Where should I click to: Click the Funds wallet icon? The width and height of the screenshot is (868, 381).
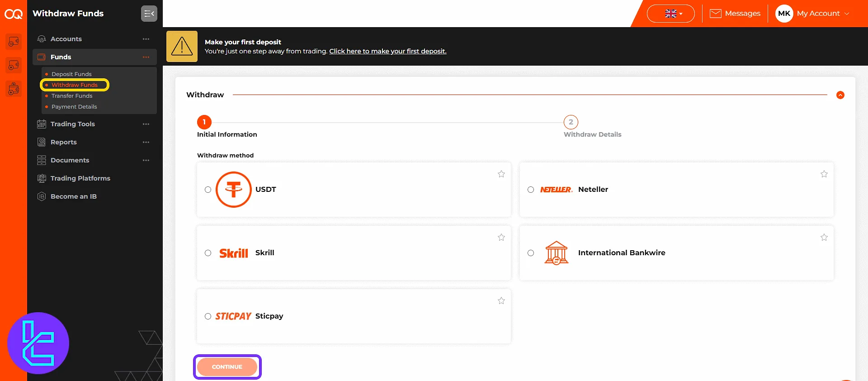coord(42,57)
